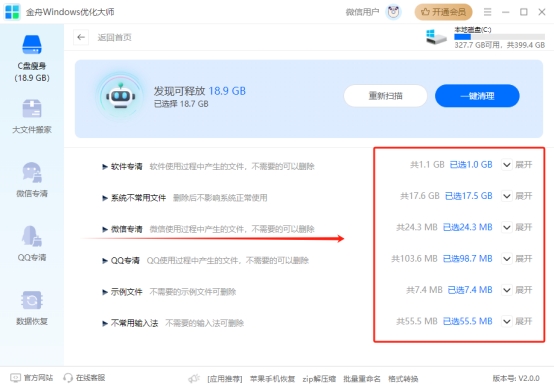The height and width of the screenshot is (391, 554).
Task: Open the 在线客服 link
Action: click(90, 378)
